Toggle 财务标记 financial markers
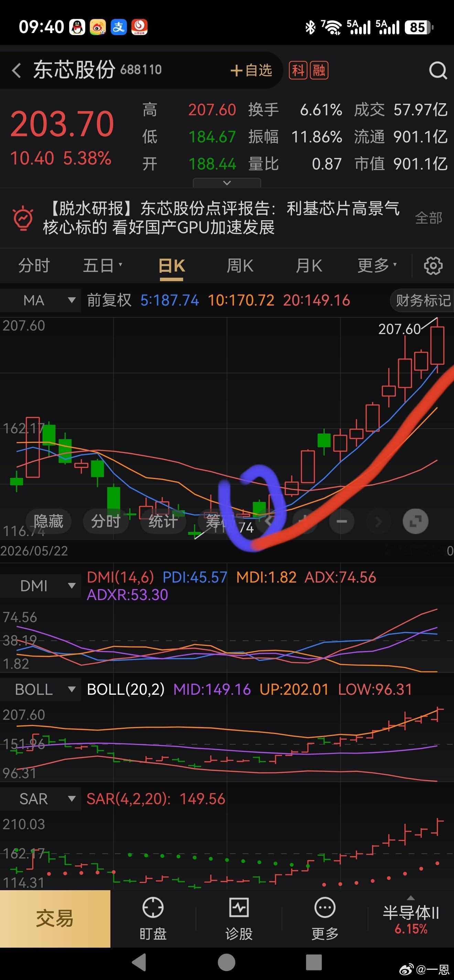Screen dimensions: 454x980 click(423, 300)
